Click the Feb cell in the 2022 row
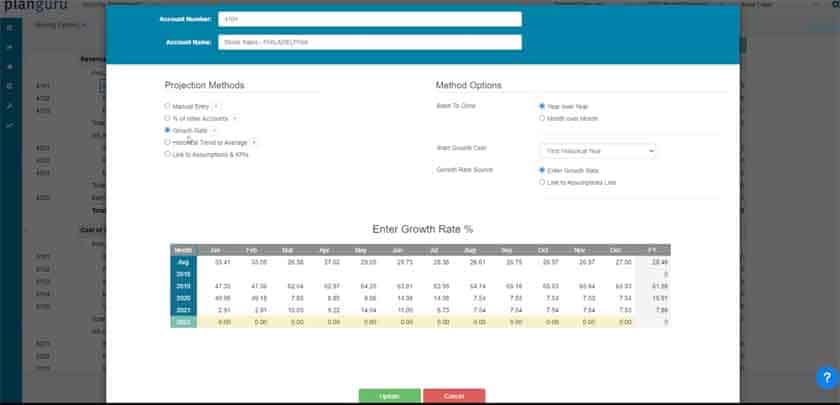The height and width of the screenshot is (405, 840). click(x=252, y=322)
